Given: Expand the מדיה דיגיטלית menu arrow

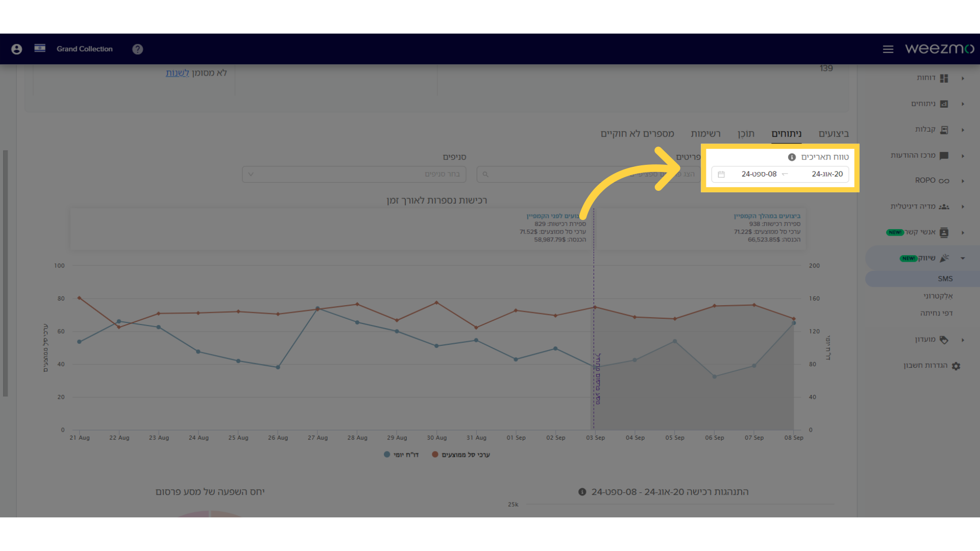Looking at the screenshot, I should [x=963, y=207].
